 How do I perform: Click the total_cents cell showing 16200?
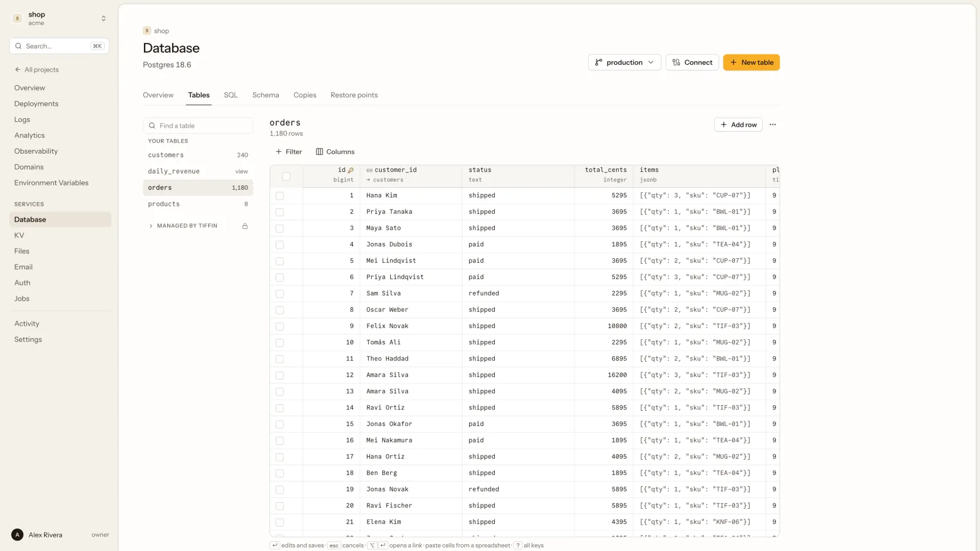[604, 375]
